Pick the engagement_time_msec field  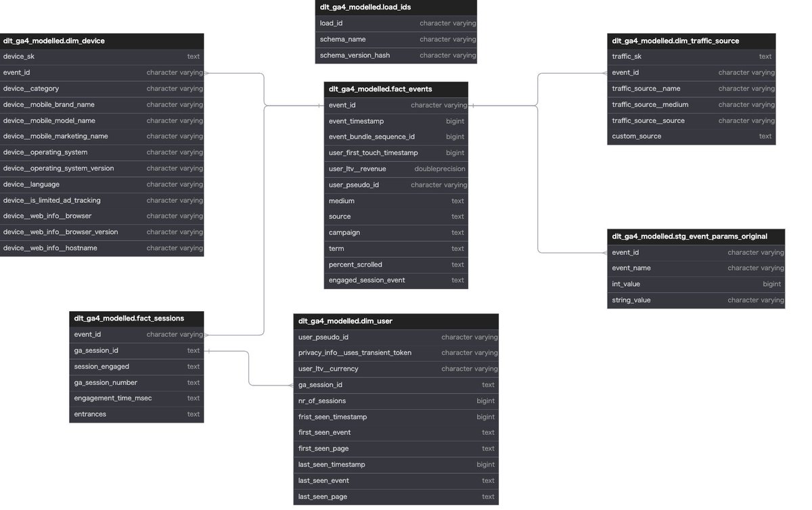(x=137, y=398)
